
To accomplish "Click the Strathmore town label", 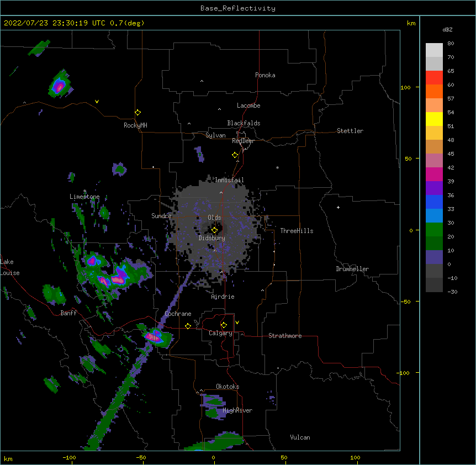I will [285, 336].
